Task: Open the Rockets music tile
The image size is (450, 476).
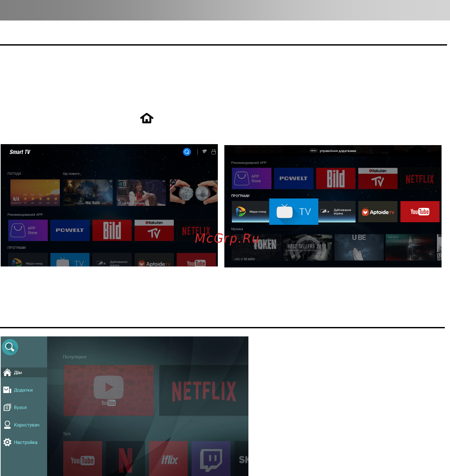Action: (x=410, y=248)
